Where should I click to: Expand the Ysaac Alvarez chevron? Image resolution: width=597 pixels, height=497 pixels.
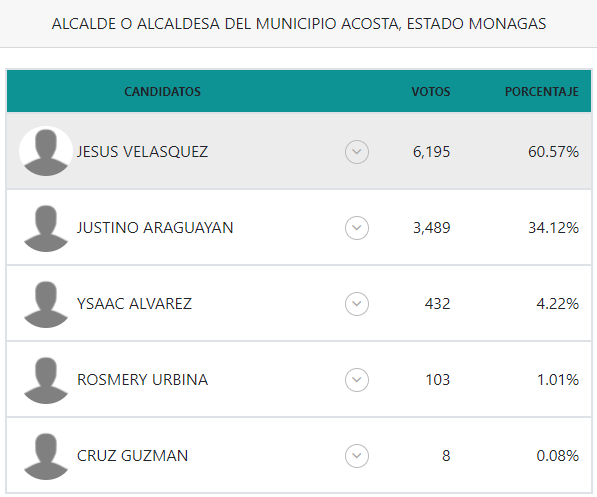pos(357,304)
